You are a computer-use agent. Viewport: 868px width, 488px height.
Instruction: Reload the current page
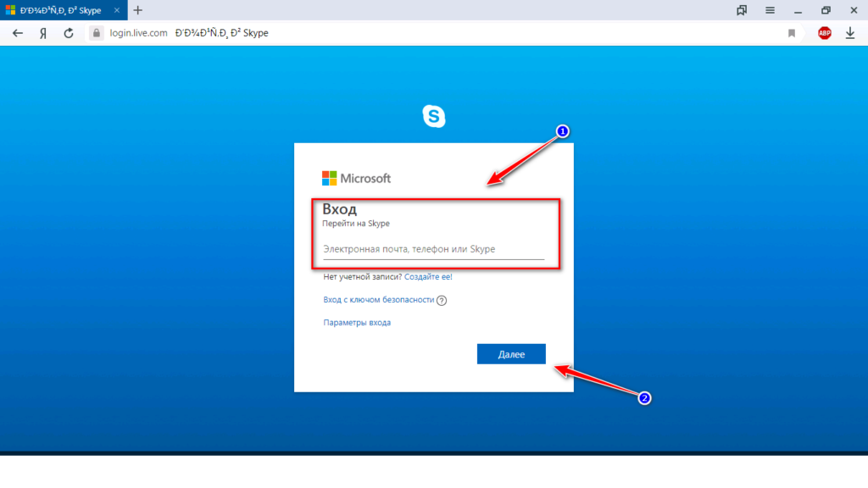tap(68, 33)
